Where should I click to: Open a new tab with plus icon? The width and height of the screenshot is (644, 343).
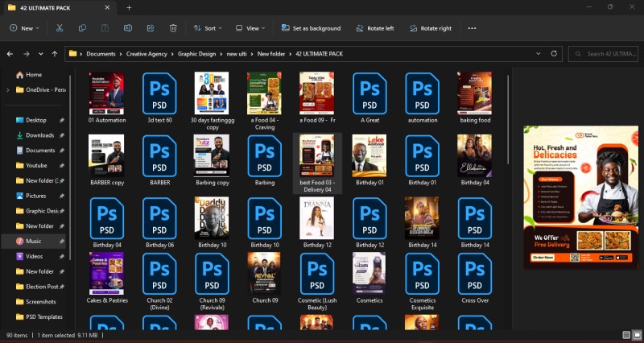[x=129, y=8]
